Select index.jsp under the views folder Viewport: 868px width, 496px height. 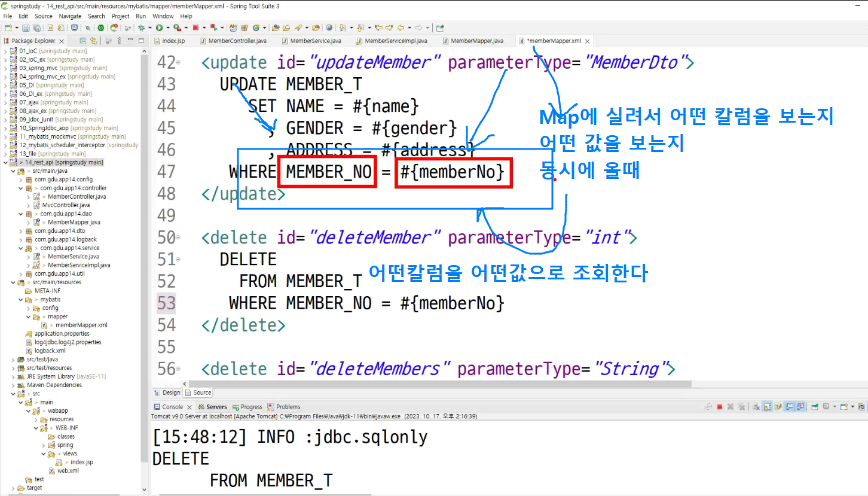click(82, 462)
